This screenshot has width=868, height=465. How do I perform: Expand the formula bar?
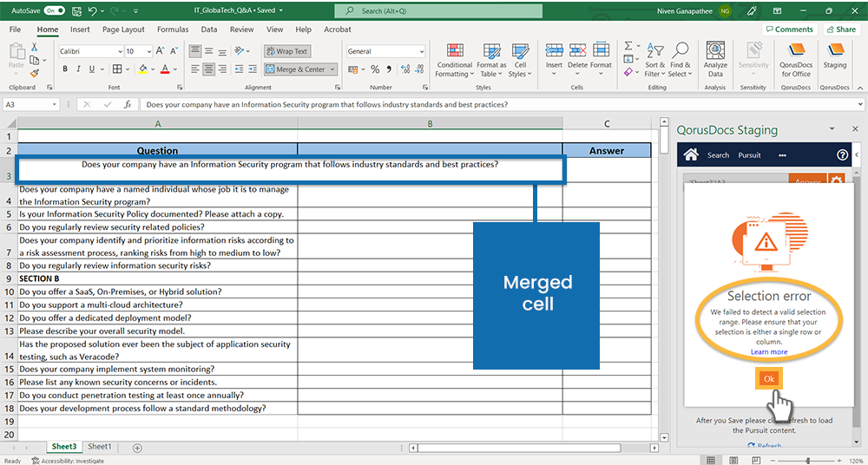point(859,104)
